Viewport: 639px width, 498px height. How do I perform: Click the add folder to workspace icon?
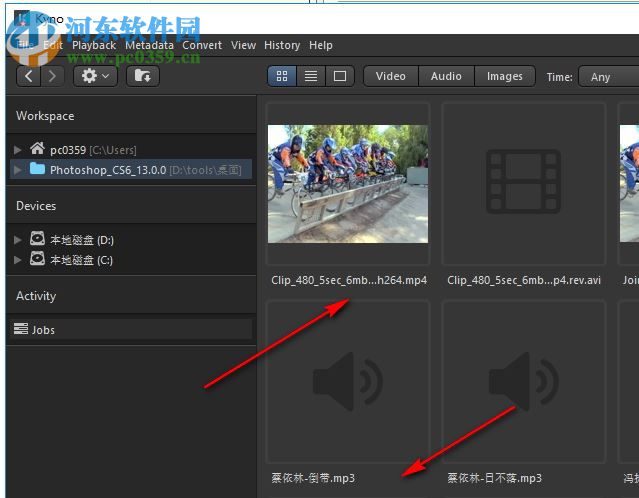tap(143, 76)
